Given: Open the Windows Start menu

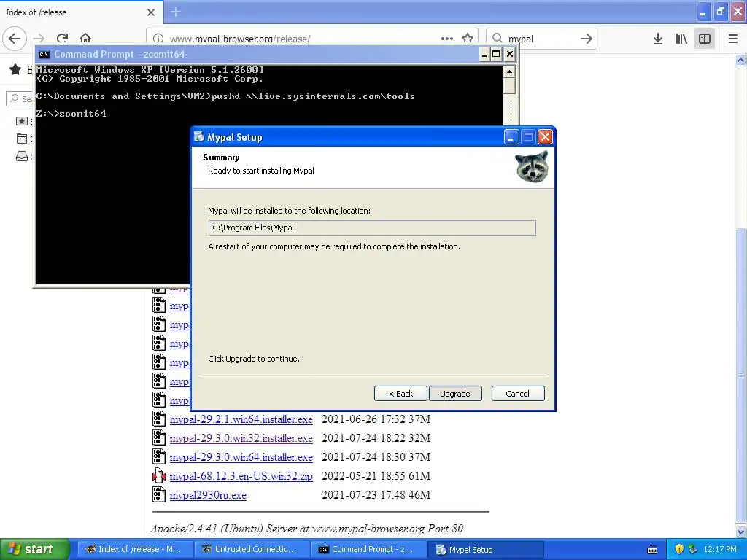Looking at the screenshot, I should point(35,549).
